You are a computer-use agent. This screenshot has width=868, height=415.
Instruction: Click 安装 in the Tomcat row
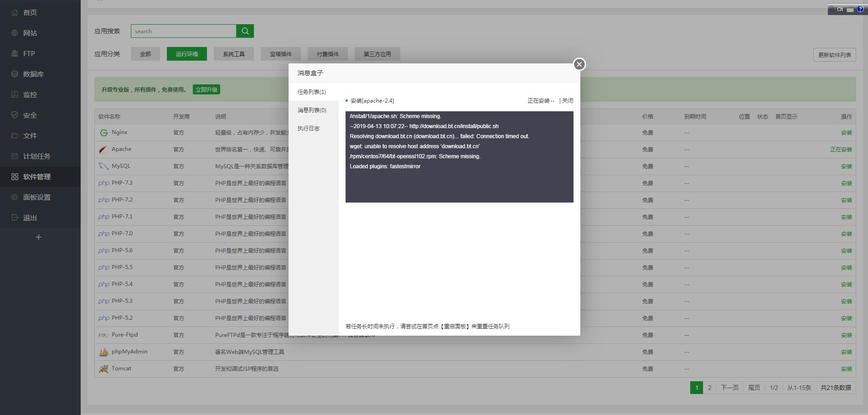[x=846, y=369]
